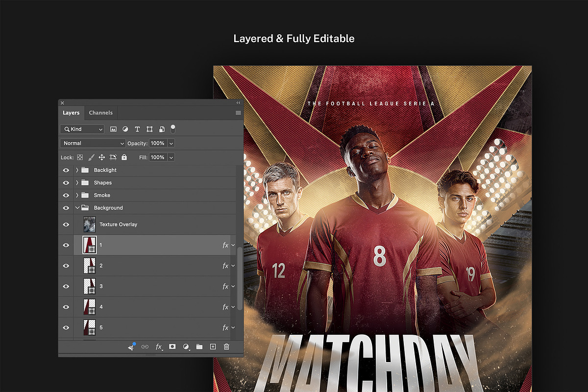The width and height of the screenshot is (588, 392).
Task: Create a new layer icon
Action: [x=213, y=346]
